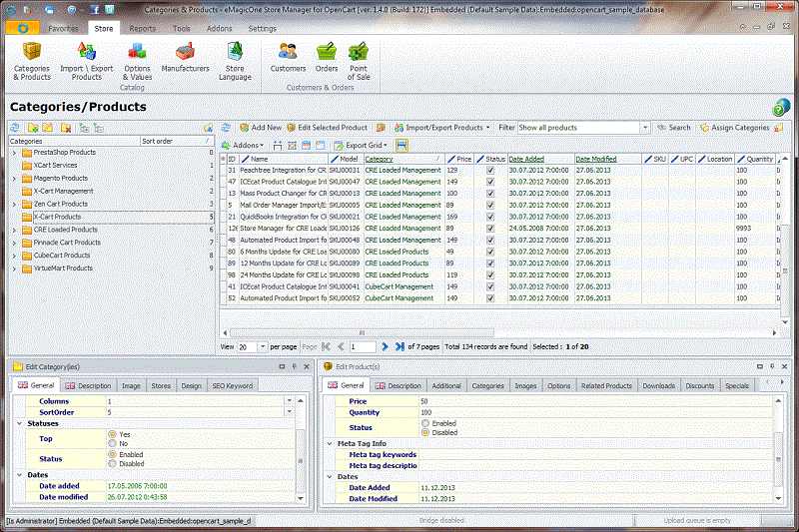Sort grid by Category column header
Screen dimensions: 799x532
click(x=403, y=160)
